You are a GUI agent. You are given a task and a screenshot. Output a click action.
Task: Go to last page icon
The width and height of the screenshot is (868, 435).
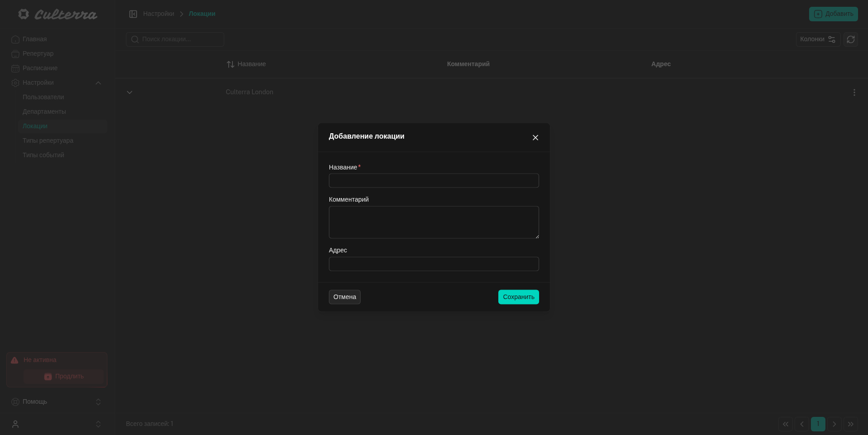[850, 424]
